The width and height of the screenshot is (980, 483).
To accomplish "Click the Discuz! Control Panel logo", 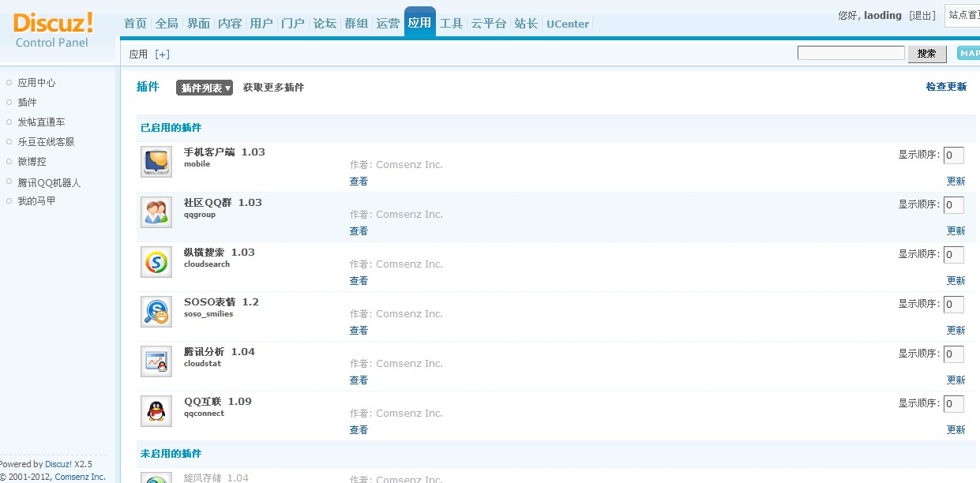I will 53,29.
